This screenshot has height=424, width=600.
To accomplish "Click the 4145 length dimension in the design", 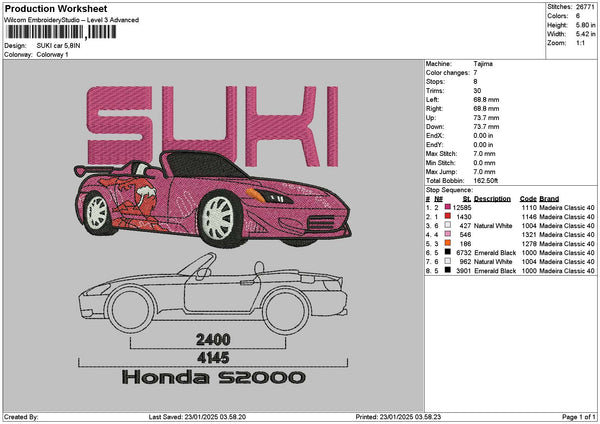I will [x=213, y=358].
